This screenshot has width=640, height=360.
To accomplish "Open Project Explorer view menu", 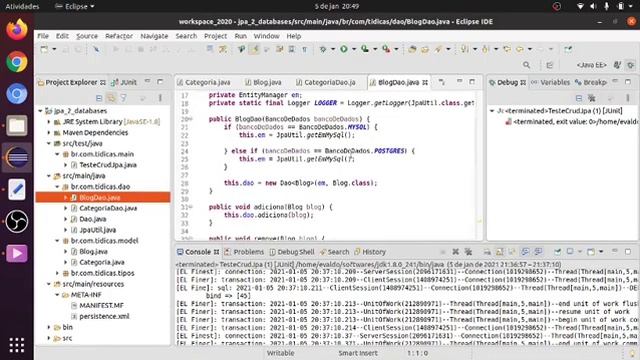I will point(160,98).
